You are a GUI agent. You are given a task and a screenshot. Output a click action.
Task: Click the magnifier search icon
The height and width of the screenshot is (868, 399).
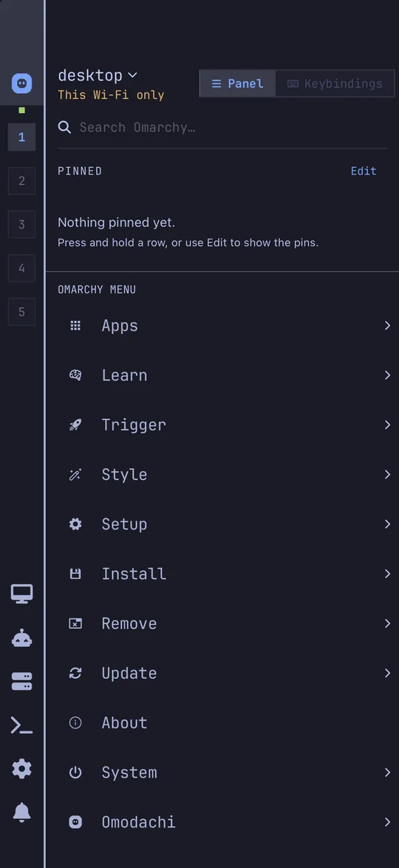click(x=64, y=127)
